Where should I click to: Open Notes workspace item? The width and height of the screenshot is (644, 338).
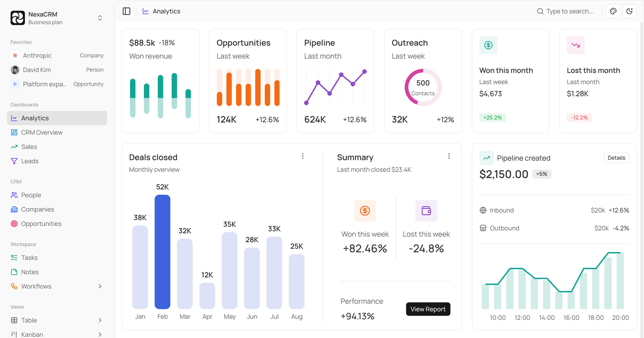57,272
